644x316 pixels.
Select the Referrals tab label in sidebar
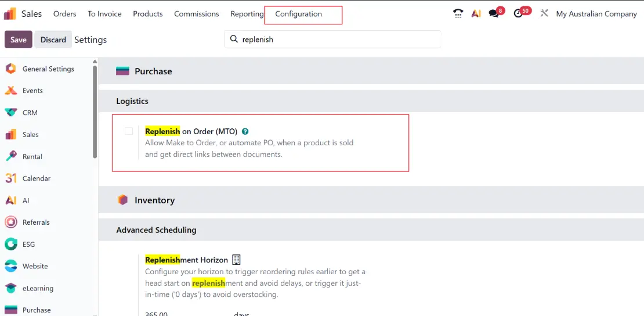tap(36, 222)
